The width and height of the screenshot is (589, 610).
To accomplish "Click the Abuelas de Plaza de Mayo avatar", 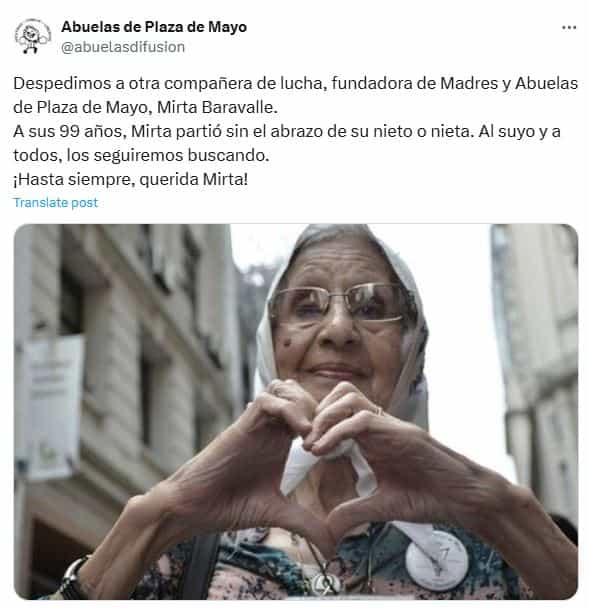I will coord(32,36).
